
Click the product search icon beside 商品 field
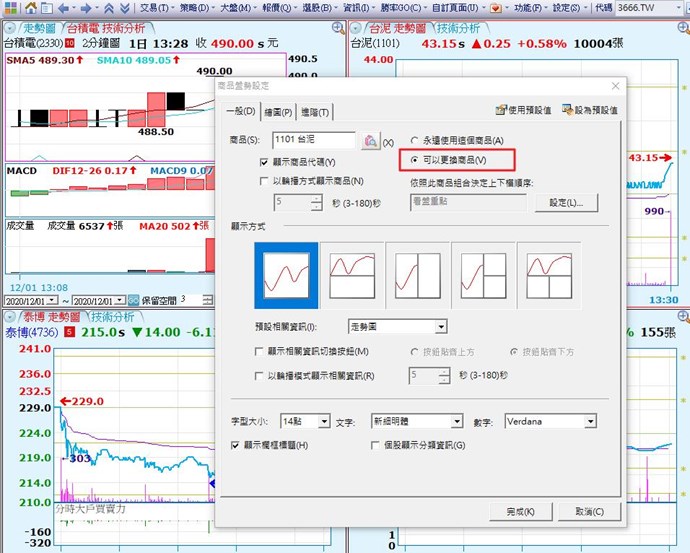(x=369, y=141)
